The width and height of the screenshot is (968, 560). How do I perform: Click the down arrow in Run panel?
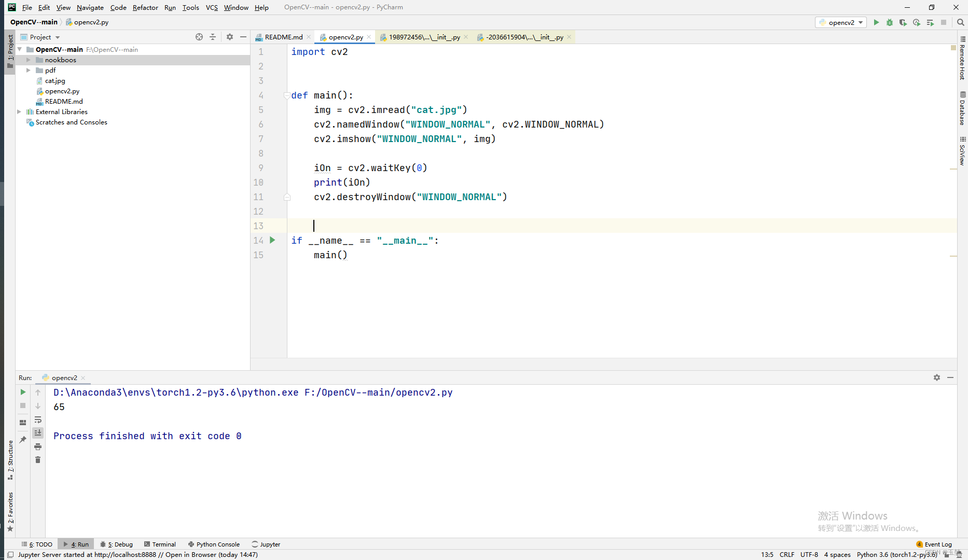point(38,406)
